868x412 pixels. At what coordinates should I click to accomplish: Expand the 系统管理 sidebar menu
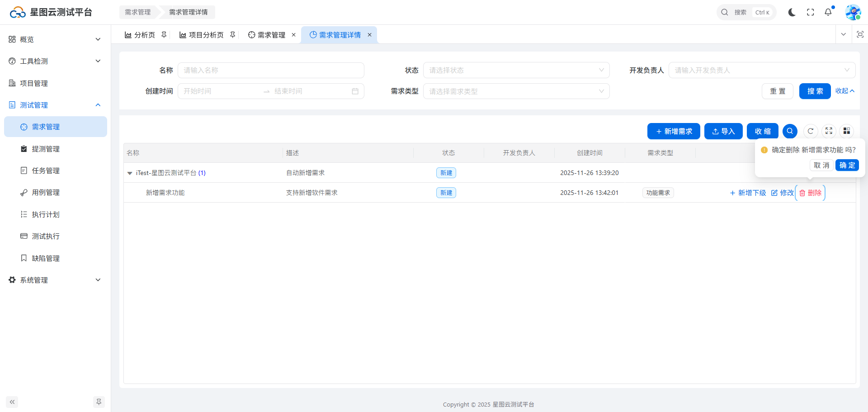[x=54, y=280]
